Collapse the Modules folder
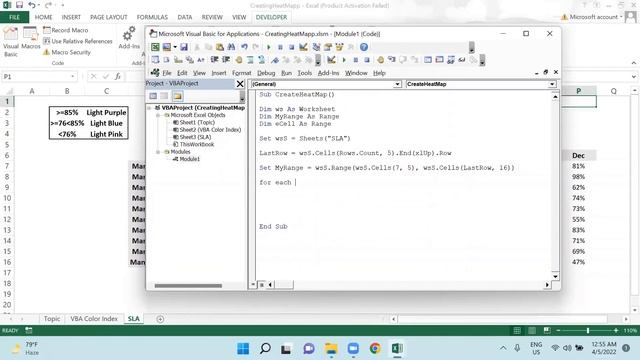This screenshot has height=360, width=640. (158, 152)
